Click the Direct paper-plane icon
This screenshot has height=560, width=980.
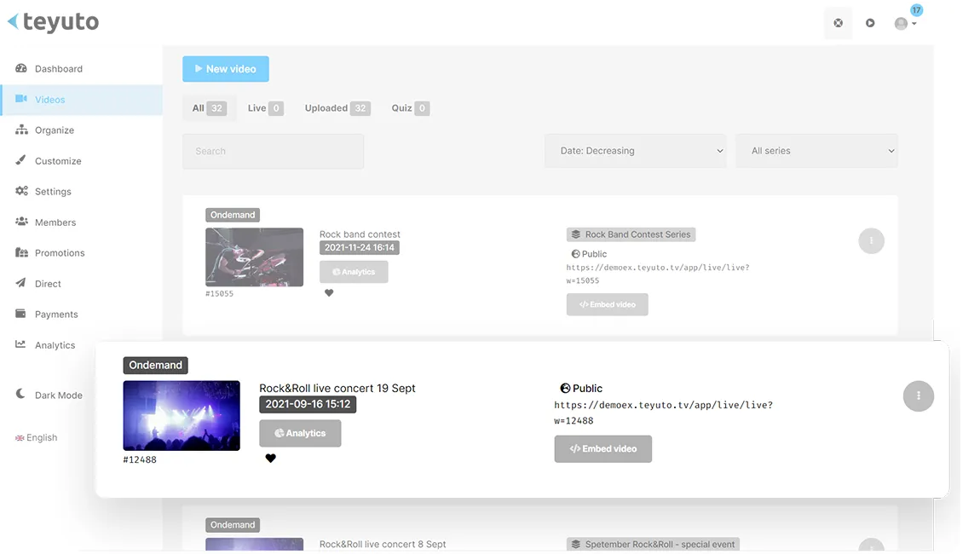(20, 283)
